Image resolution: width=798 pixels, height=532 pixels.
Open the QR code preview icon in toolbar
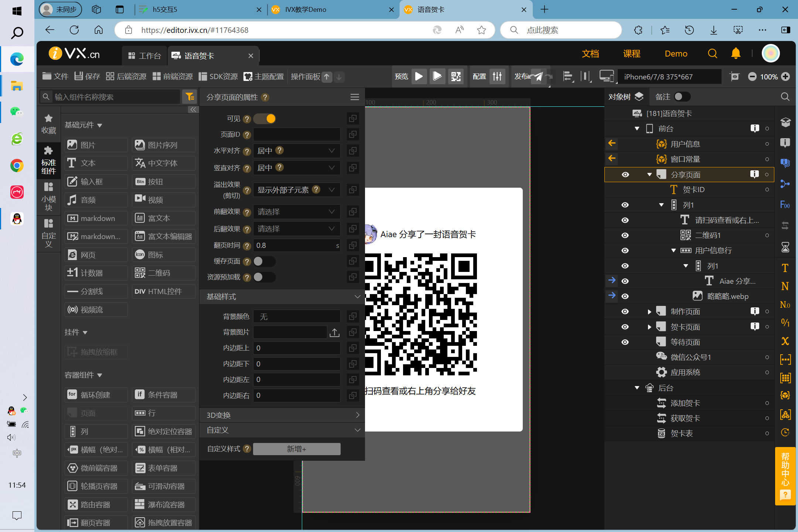pyautogui.click(x=456, y=76)
